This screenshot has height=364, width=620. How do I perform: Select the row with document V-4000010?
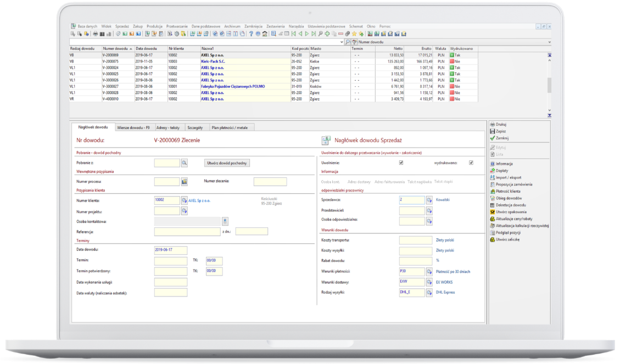click(273, 99)
